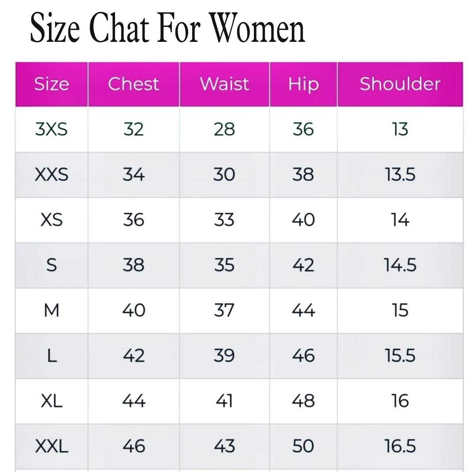Click the waist value 43 for XXL
This screenshot has width=476, height=472.
click(224, 446)
